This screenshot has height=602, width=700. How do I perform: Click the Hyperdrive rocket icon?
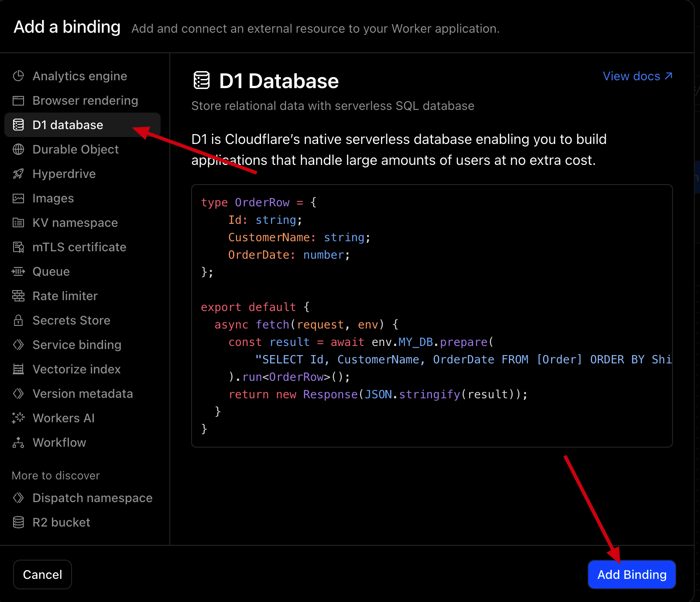click(x=18, y=174)
